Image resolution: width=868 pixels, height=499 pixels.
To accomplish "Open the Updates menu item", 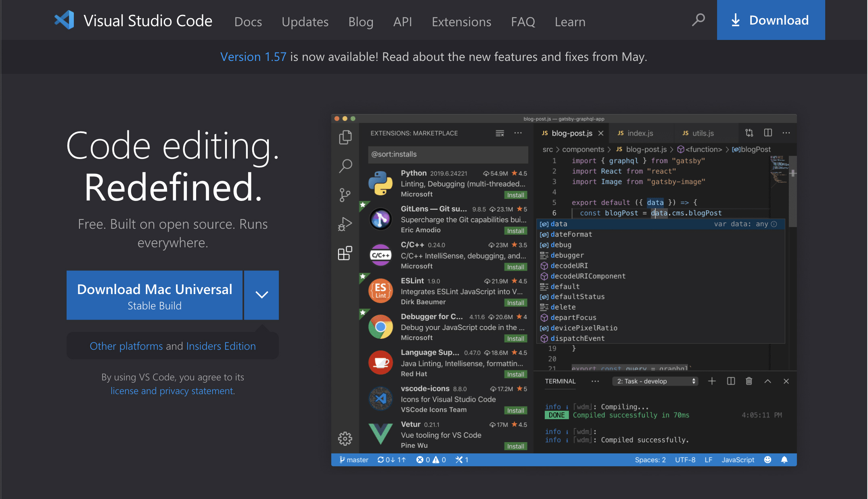I will pos(305,21).
